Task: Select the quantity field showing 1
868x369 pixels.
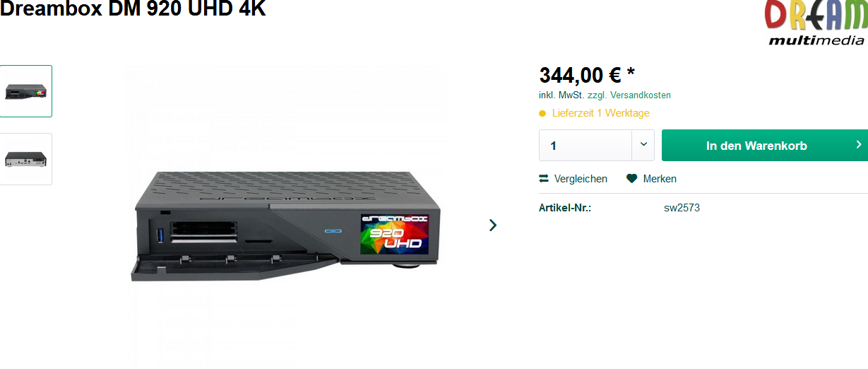Action: 586,146
